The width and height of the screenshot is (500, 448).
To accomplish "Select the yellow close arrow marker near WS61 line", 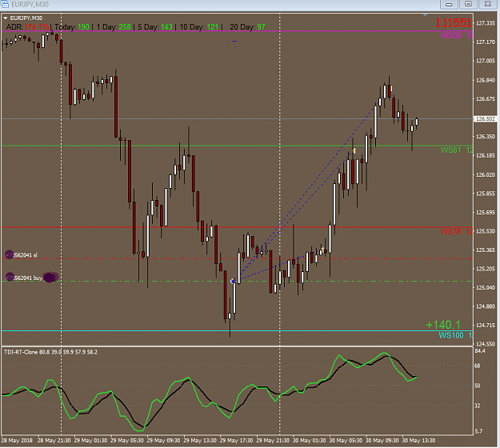I will [x=354, y=150].
